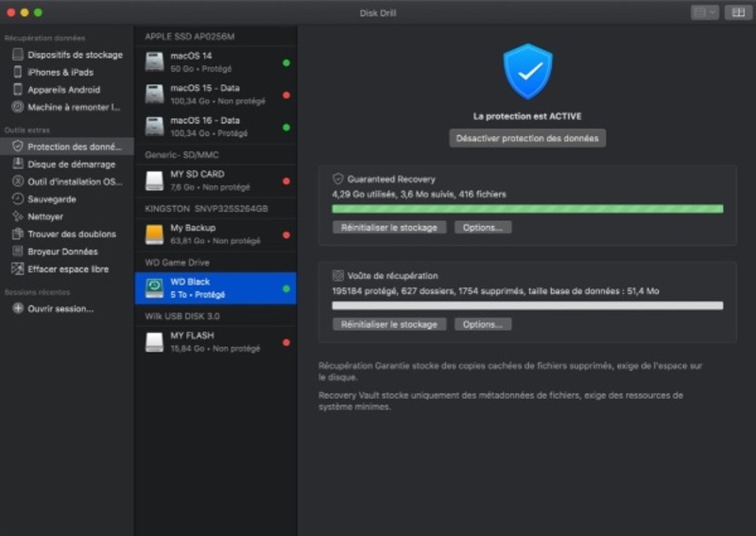This screenshot has height=536, width=756.
Task: Click the MY FLASH drive icon
Action: pyautogui.click(x=154, y=342)
